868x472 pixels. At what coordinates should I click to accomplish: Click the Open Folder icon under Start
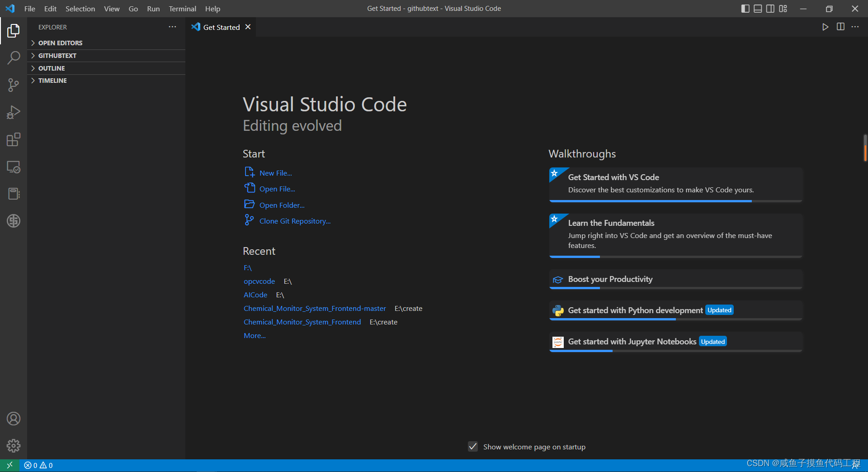(250, 204)
